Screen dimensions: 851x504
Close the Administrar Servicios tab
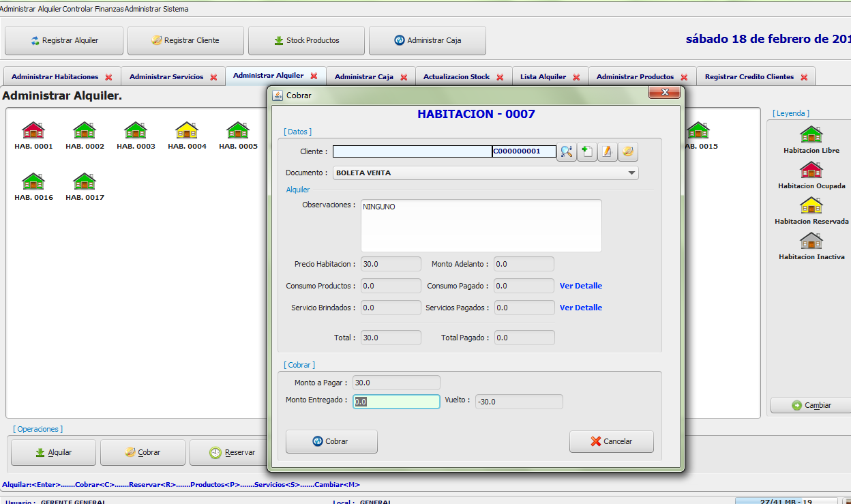click(213, 77)
